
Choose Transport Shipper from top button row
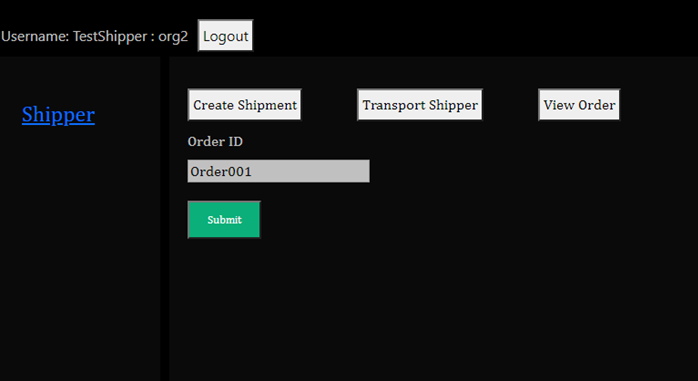tap(420, 105)
